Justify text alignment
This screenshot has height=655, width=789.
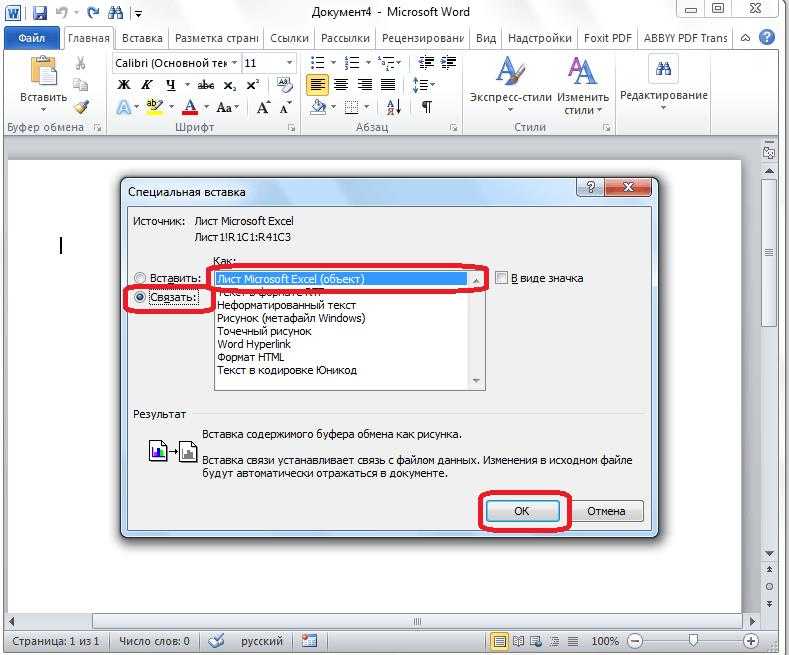click(387, 85)
